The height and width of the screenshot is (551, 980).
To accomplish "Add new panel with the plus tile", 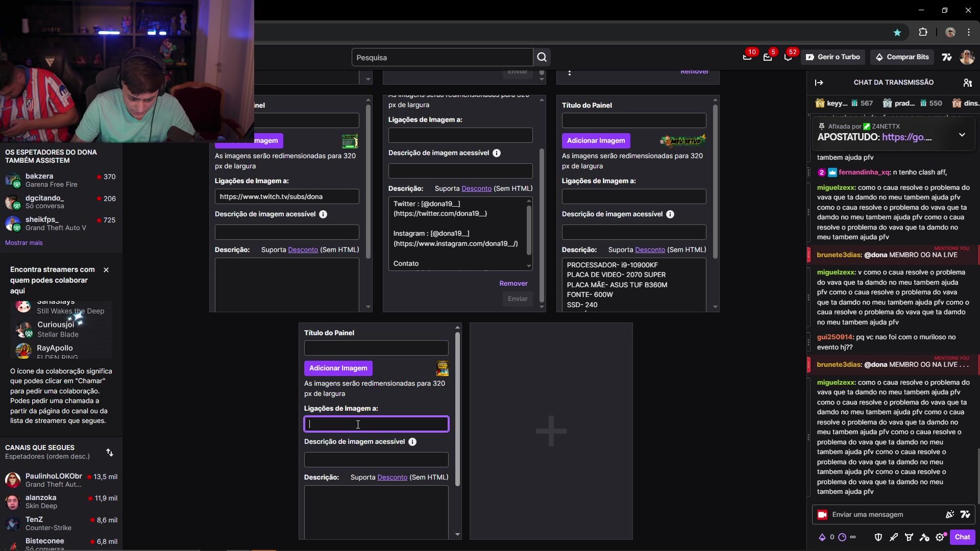I will (x=551, y=431).
